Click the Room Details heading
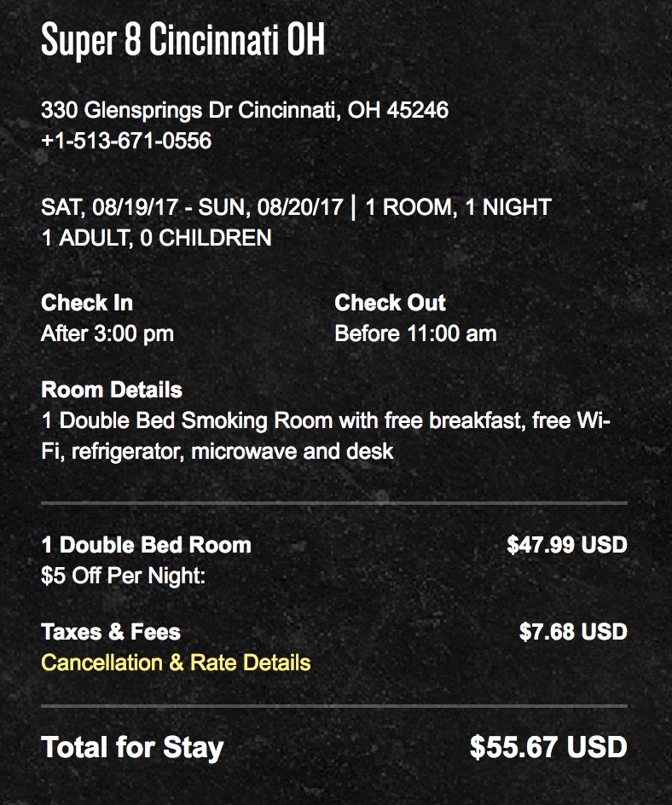Screen dimensions: 672x805 pyautogui.click(x=112, y=391)
